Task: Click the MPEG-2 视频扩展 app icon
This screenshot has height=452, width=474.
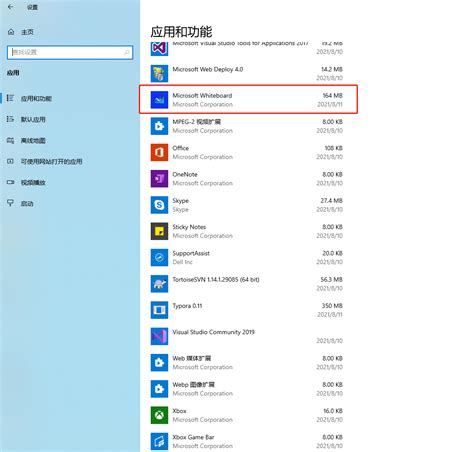Action: point(159,126)
